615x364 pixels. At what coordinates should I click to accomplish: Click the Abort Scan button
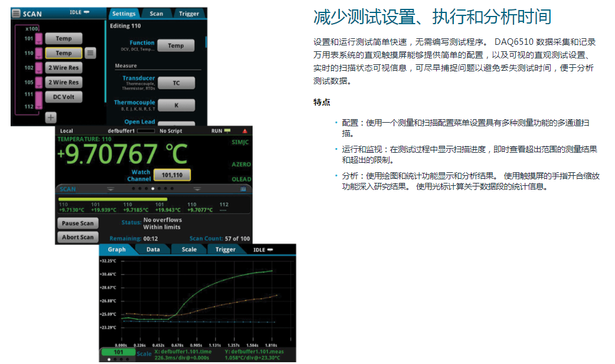click(x=78, y=237)
